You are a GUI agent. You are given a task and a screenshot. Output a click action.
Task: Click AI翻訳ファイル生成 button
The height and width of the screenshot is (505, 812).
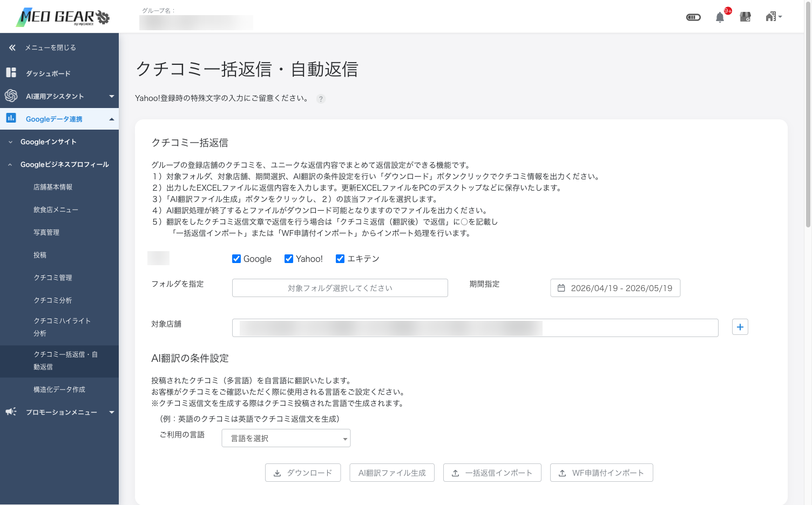click(392, 473)
